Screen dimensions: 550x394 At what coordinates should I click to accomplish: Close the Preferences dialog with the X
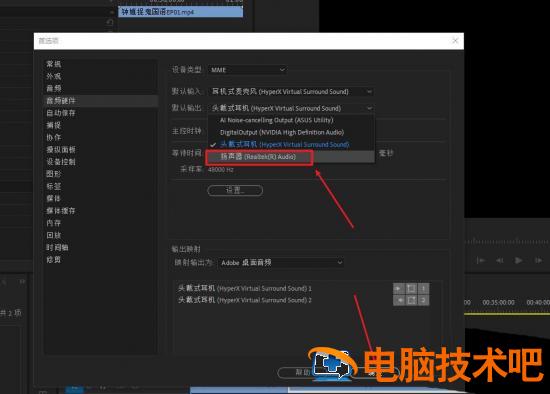(x=455, y=41)
